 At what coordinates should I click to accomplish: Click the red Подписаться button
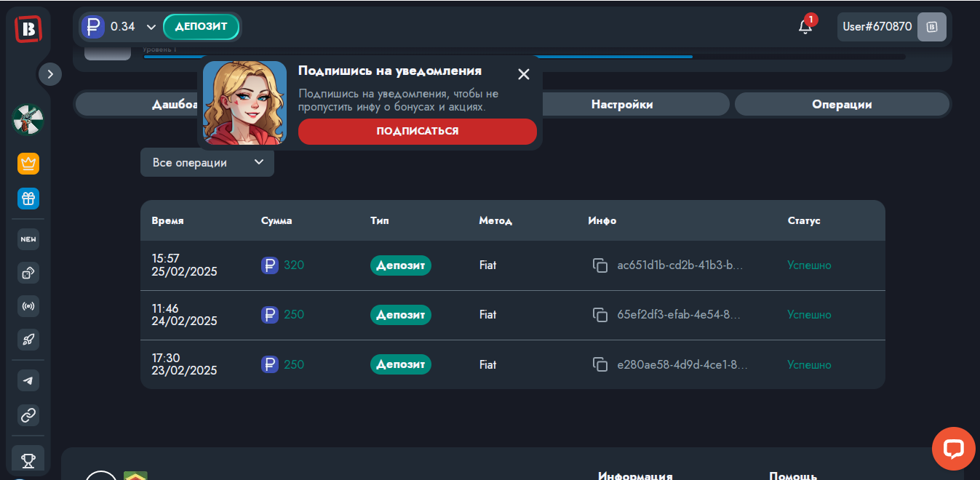pos(417,132)
